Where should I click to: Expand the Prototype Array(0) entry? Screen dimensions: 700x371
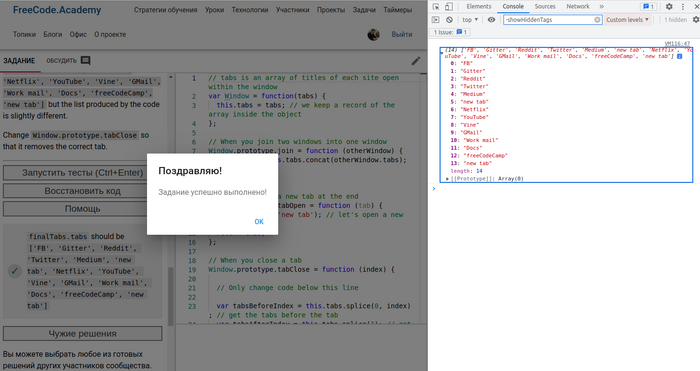pos(485,179)
